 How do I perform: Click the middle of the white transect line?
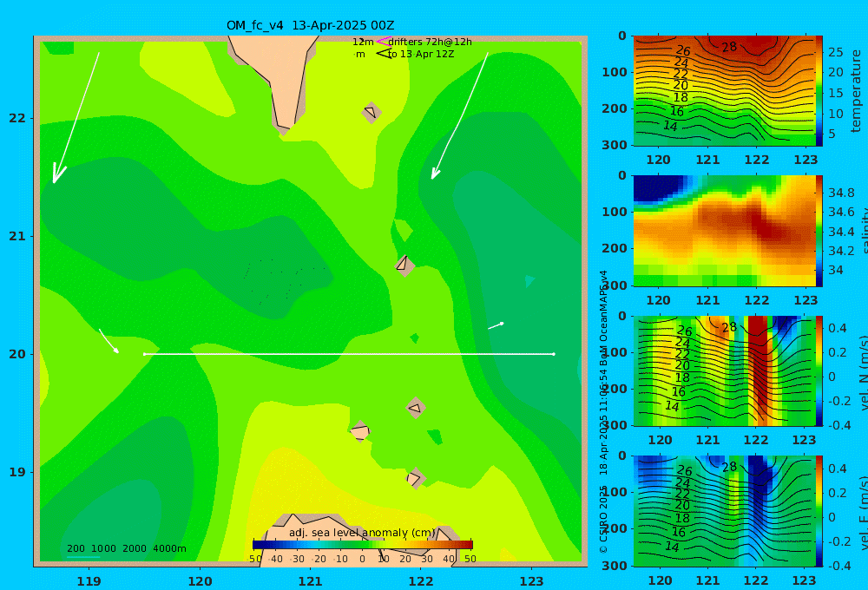(x=349, y=354)
